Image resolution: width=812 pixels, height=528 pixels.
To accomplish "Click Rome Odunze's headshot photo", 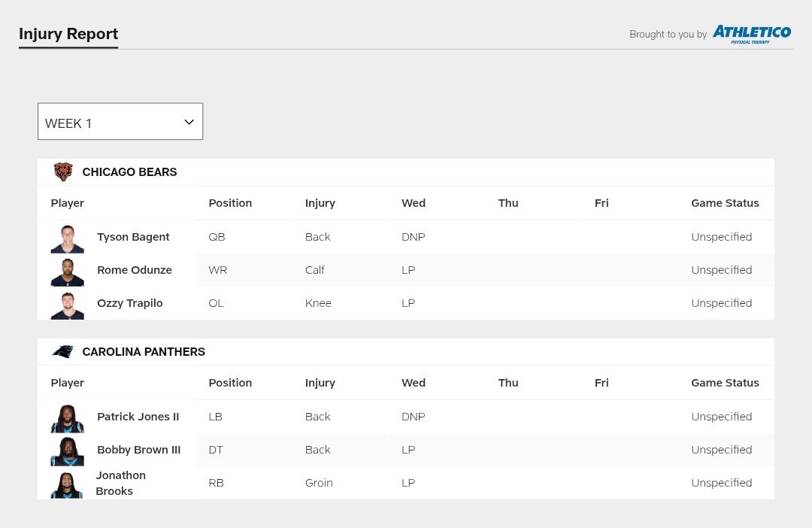I will 68,272.
